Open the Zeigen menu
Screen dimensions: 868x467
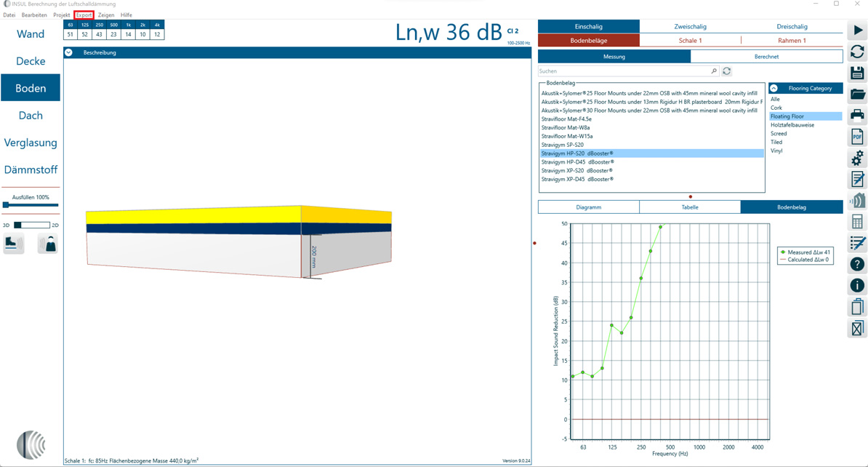106,15
